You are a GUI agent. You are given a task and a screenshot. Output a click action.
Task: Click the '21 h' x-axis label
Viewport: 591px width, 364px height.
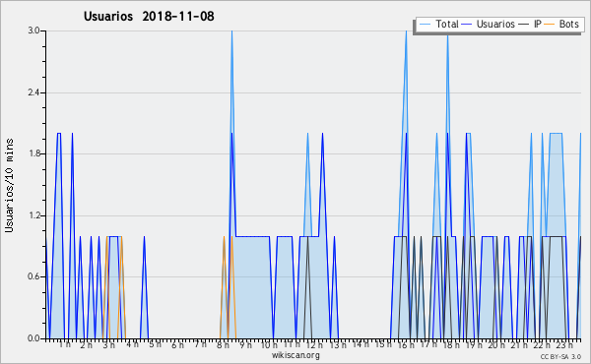519,344
